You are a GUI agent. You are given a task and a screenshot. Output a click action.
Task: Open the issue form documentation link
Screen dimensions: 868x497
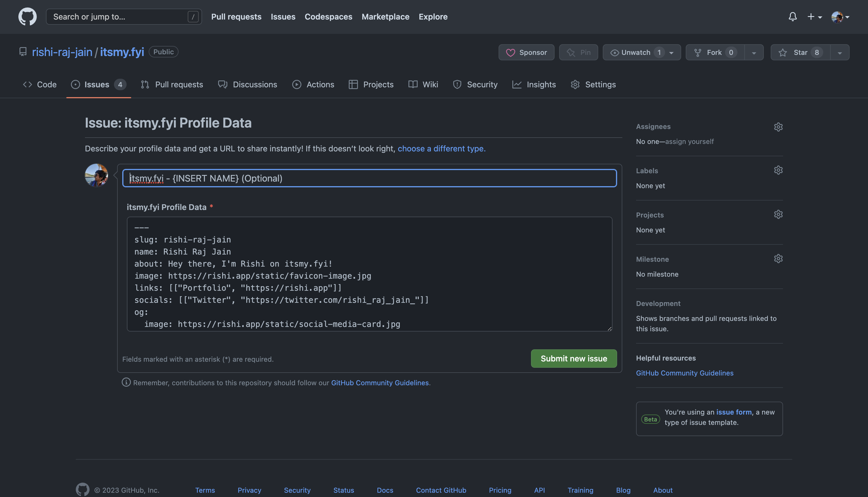(734, 412)
